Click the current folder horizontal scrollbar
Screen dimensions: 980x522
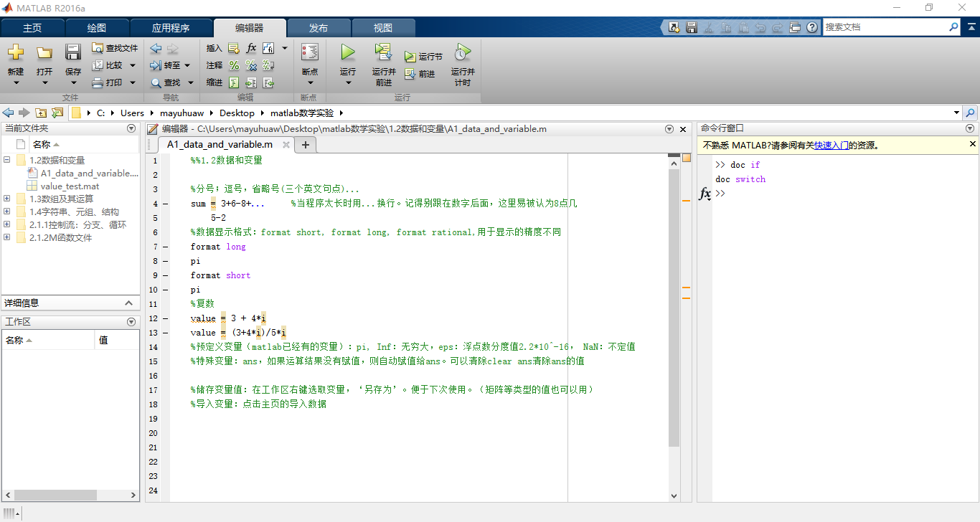(55, 495)
